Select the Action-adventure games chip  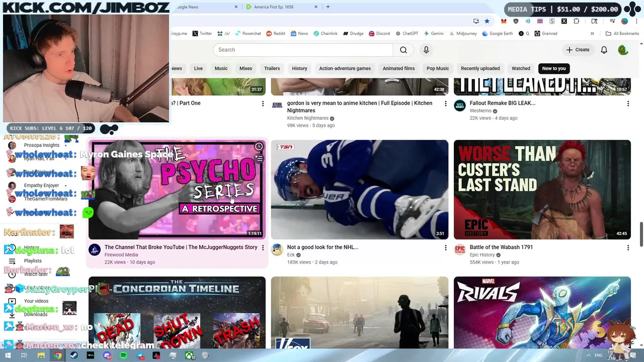345,68
